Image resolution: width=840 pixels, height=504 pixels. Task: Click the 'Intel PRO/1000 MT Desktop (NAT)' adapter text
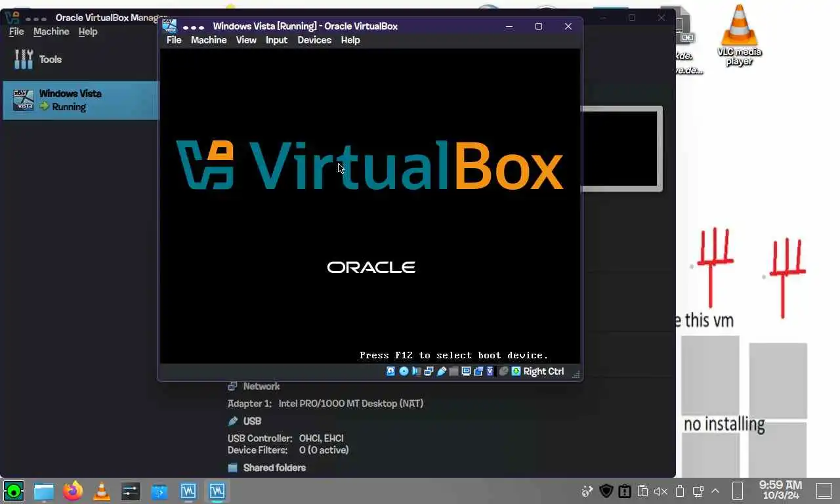(351, 404)
